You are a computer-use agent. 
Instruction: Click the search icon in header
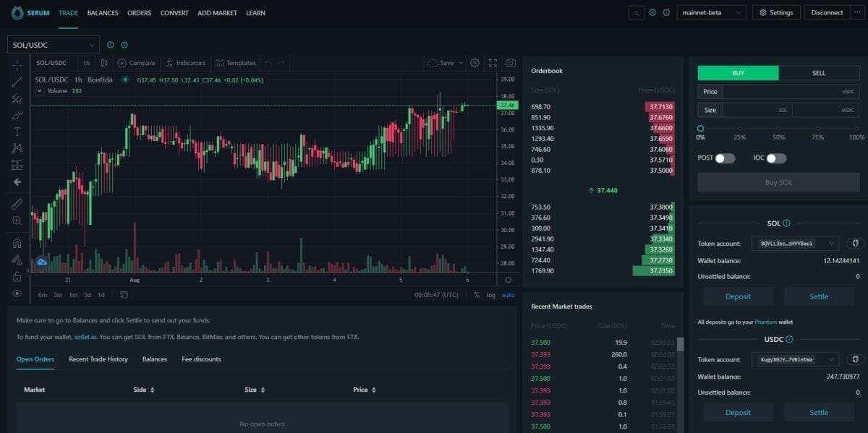click(637, 13)
